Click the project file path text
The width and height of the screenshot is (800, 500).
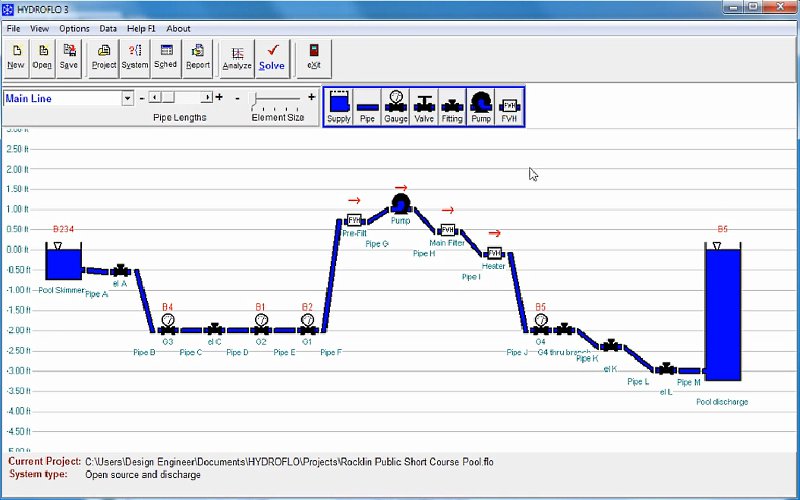pyautogui.click(x=289, y=462)
